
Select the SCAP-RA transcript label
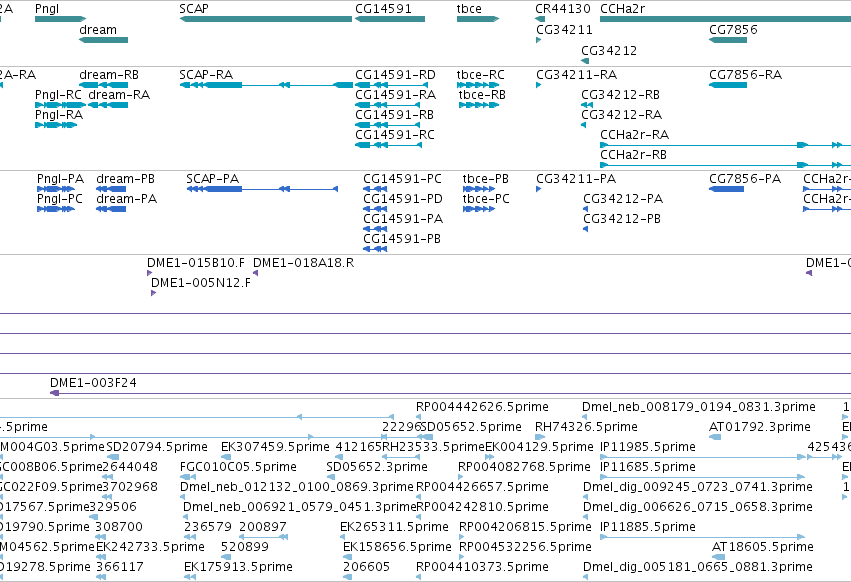[x=206, y=74]
